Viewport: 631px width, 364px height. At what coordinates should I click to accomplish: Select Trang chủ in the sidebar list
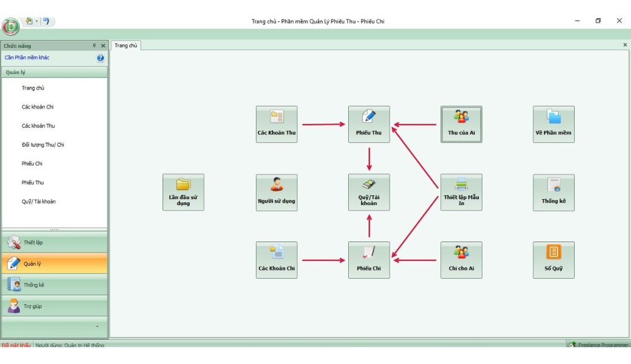(33, 88)
